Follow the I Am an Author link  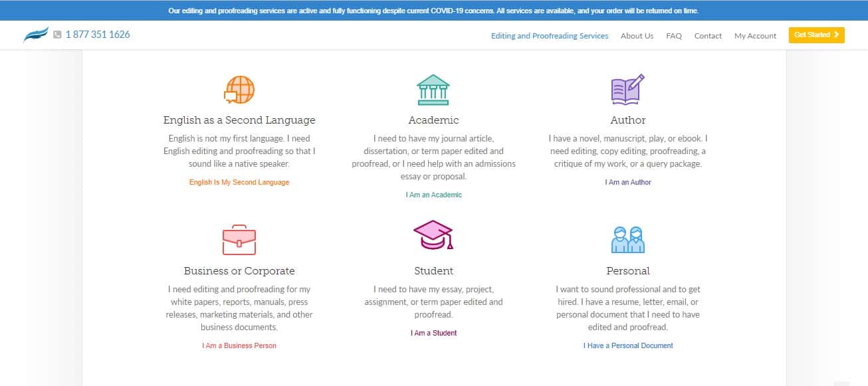pyautogui.click(x=628, y=182)
